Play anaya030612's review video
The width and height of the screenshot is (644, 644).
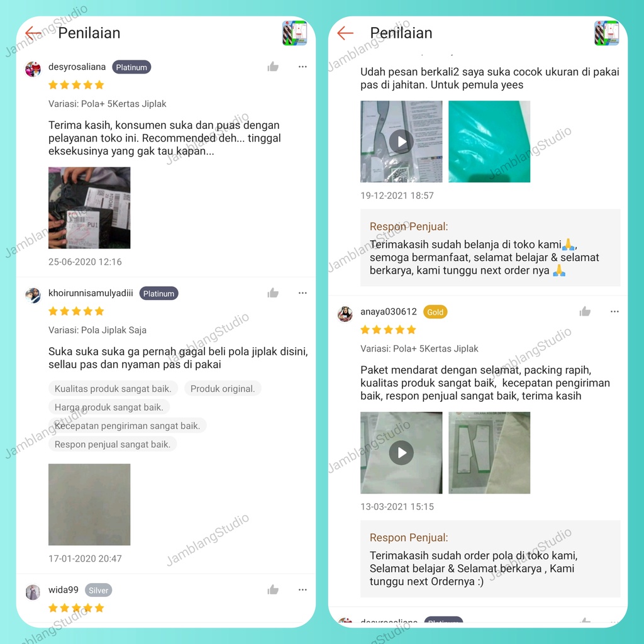[401, 453]
